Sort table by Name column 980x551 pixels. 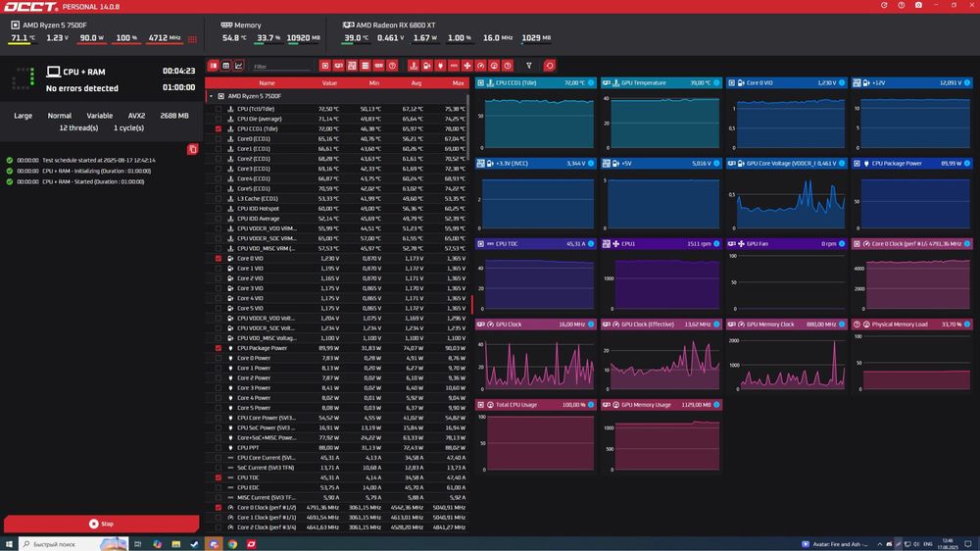point(267,83)
